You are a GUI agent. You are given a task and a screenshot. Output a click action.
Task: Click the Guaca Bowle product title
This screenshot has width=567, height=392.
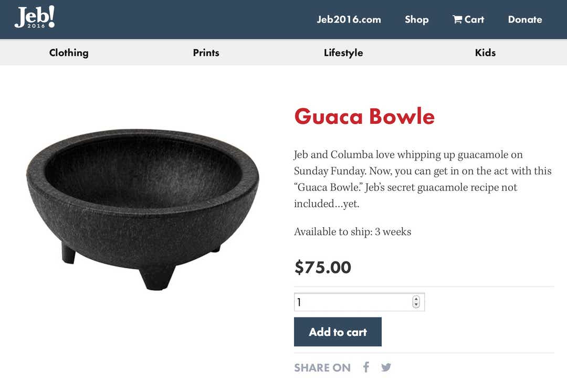tap(364, 116)
